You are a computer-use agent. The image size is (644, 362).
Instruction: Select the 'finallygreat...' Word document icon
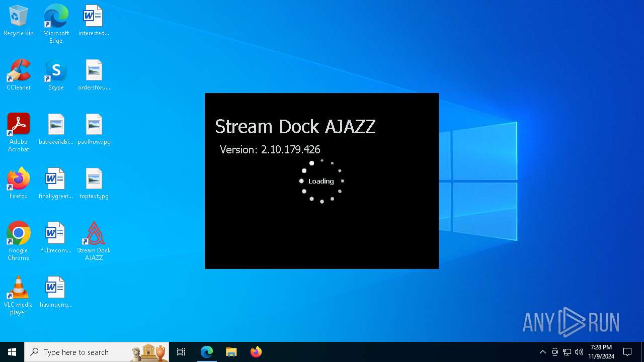(56, 184)
